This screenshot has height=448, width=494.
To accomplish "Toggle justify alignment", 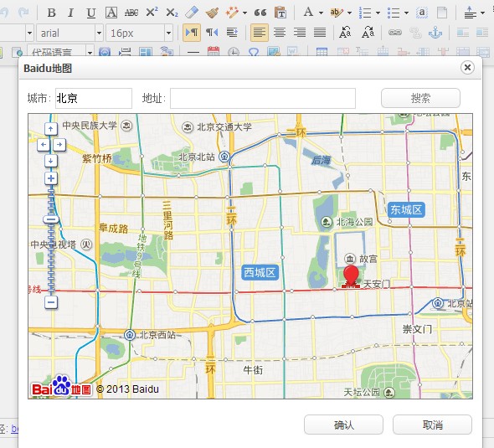I will point(320,33).
